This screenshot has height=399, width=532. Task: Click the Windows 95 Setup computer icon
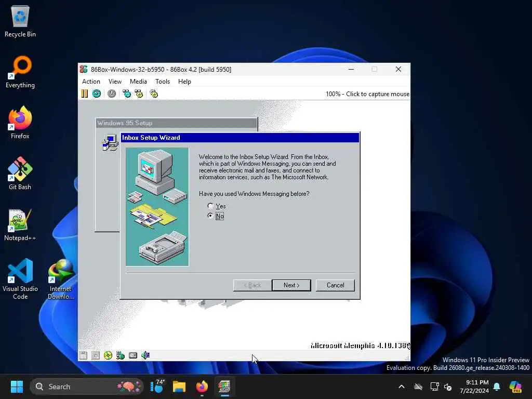click(x=110, y=142)
